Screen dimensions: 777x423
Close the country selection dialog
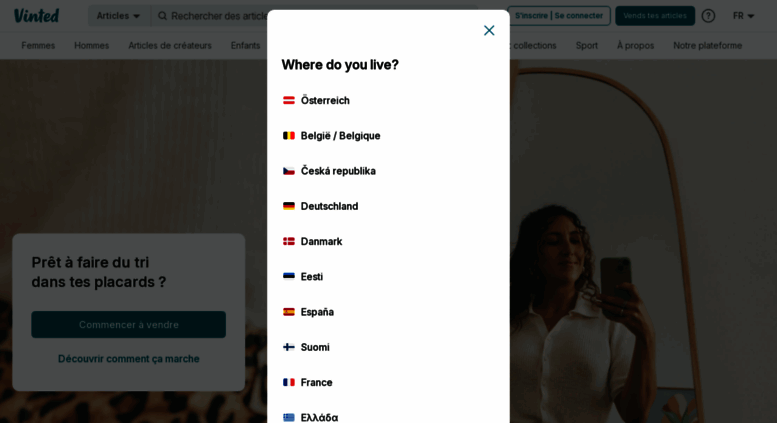pyautogui.click(x=489, y=31)
